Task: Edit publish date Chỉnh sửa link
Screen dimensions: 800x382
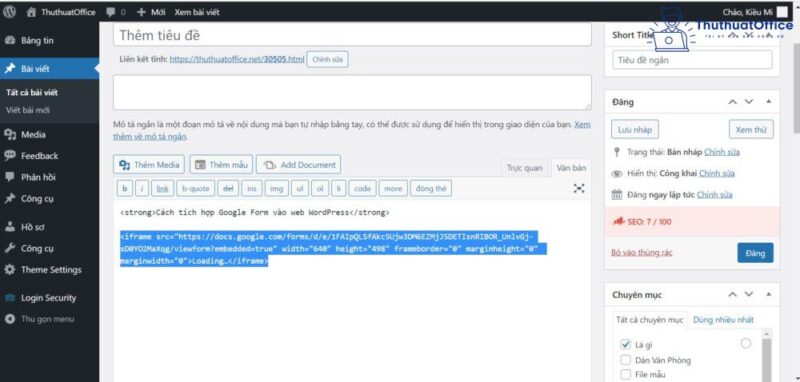Action: click(715, 195)
